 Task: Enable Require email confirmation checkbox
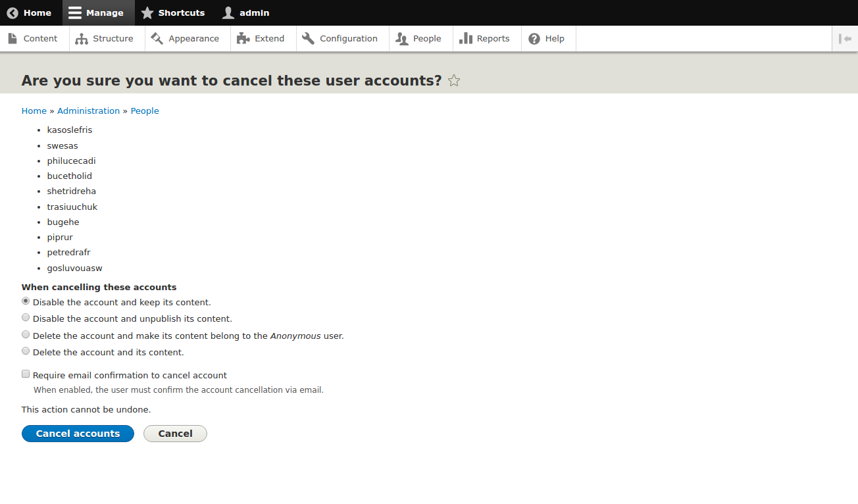point(26,374)
